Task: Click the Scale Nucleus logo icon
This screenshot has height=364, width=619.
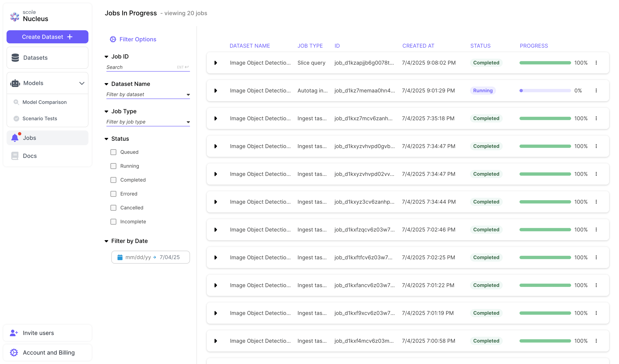Action: click(15, 17)
